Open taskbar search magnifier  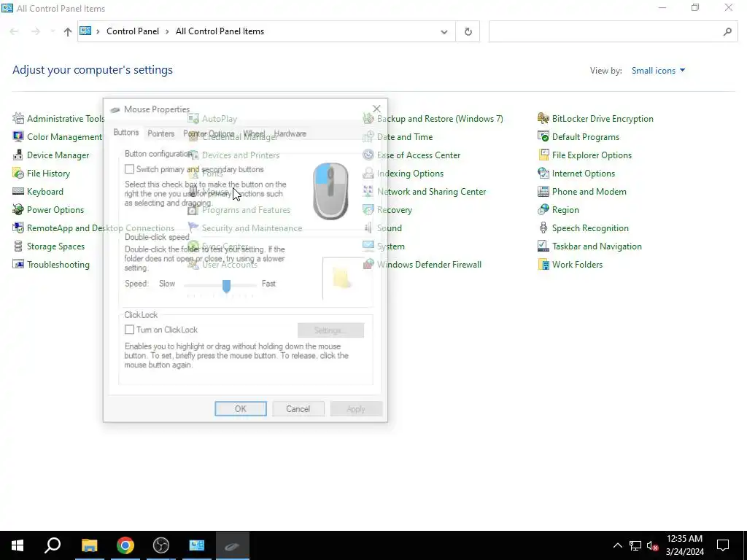(x=53, y=545)
